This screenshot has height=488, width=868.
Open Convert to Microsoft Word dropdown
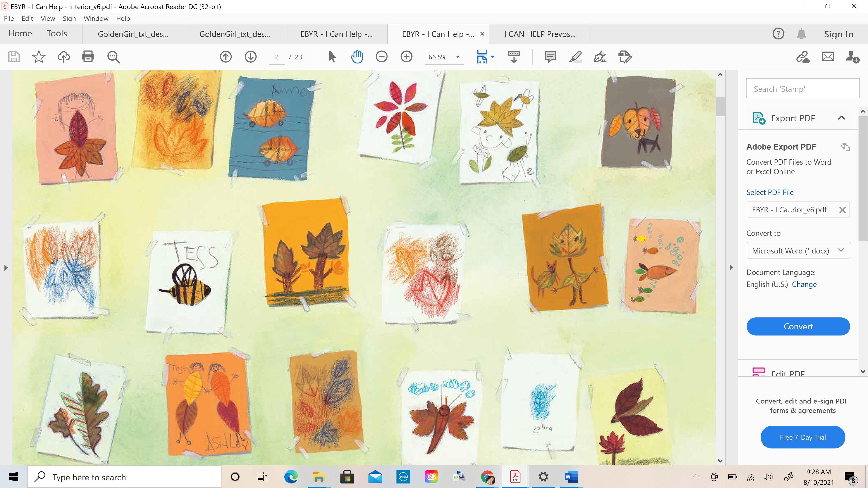click(x=798, y=251)
